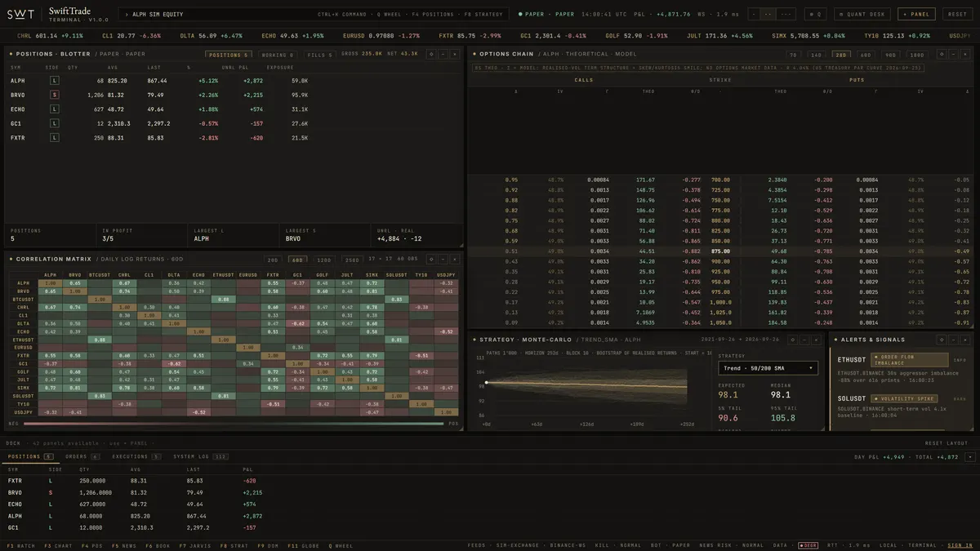Open the Q wheel button in header

(814, 14)
